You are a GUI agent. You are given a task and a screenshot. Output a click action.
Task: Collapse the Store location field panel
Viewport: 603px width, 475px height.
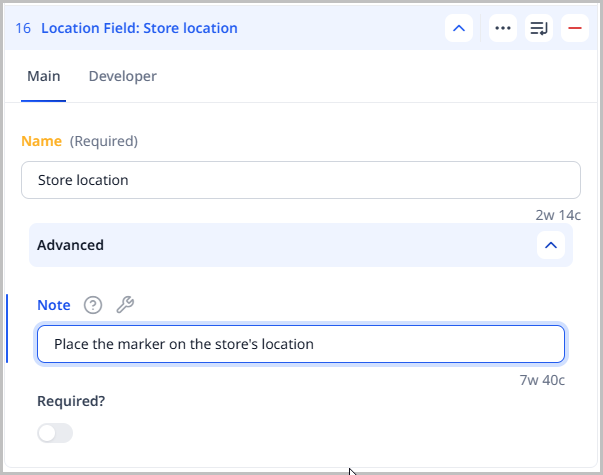click(x=459, y=28)
